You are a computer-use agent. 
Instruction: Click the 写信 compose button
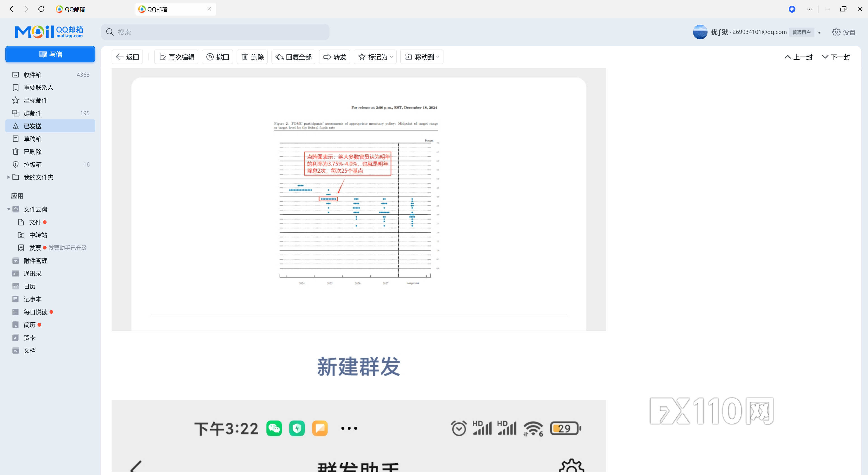pyautogui.click(x=50, y=54)
